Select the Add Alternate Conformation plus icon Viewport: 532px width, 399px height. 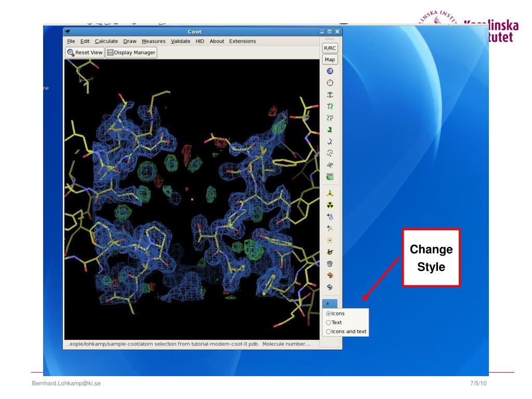(x=330, y=241)
